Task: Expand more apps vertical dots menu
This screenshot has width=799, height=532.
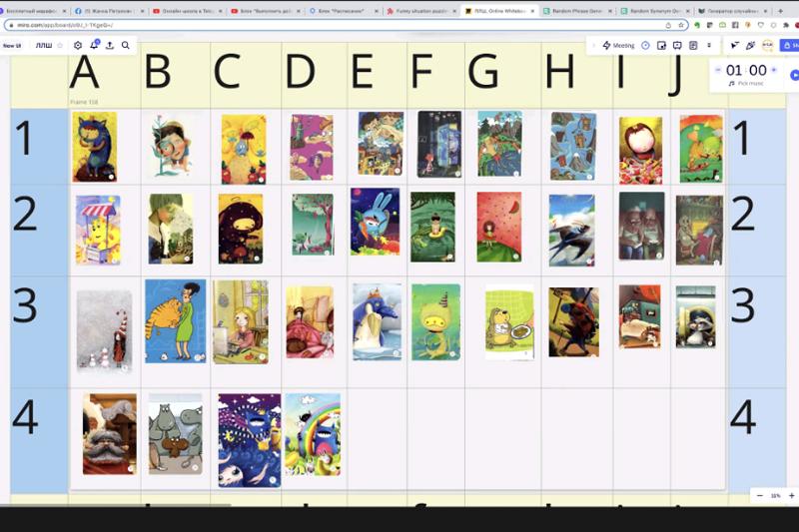Action: (709, 45)
